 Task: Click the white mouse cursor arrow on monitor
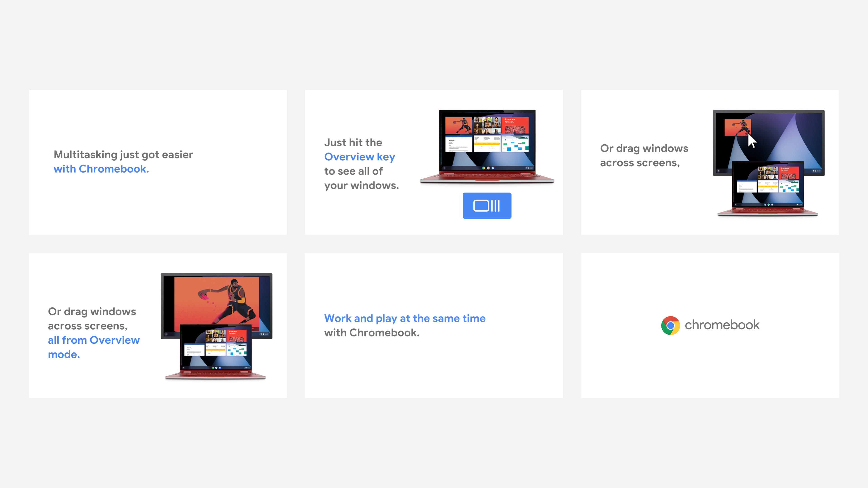(x=752, y=141)
